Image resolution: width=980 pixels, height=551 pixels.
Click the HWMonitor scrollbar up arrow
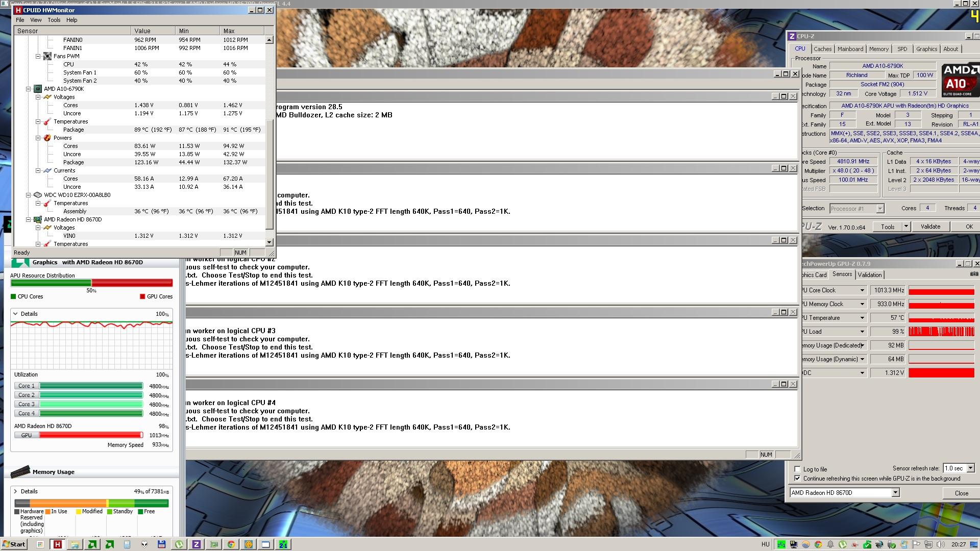coord(269,39)
